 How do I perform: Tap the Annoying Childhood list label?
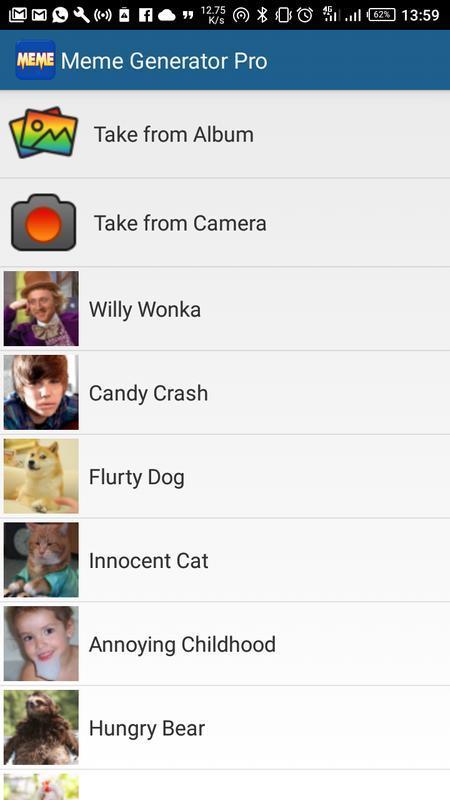tap(182, 645)
